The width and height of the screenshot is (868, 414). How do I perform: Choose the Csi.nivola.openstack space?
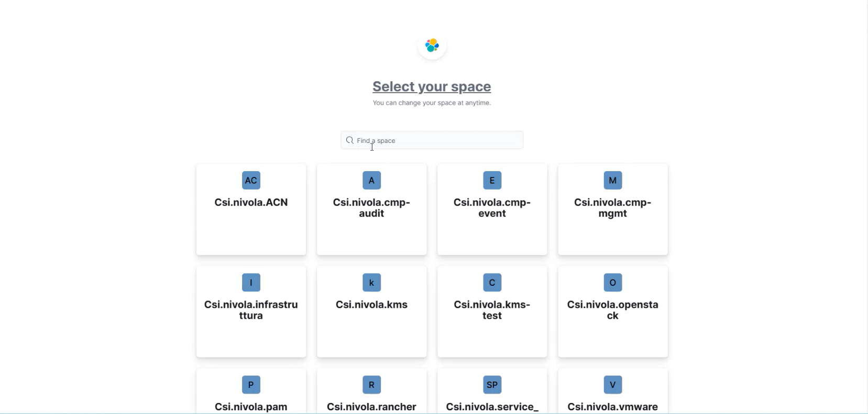[x=612, y=311]
